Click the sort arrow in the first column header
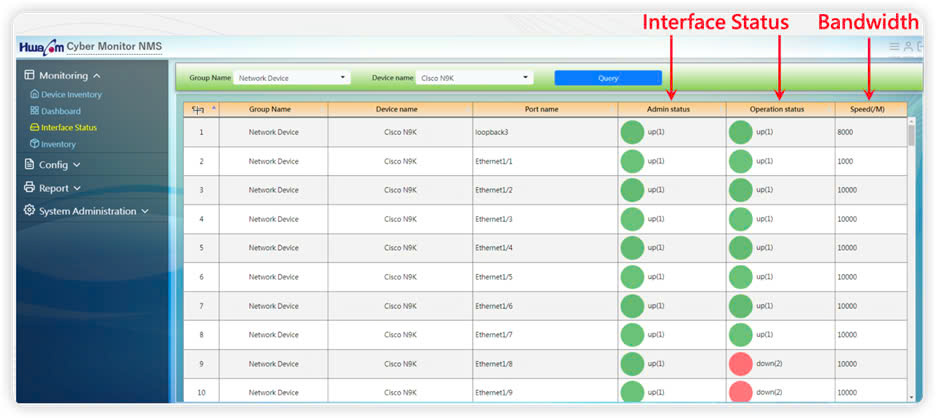The width and height of the screenshot is (936, 418). [x=213, y=108]
